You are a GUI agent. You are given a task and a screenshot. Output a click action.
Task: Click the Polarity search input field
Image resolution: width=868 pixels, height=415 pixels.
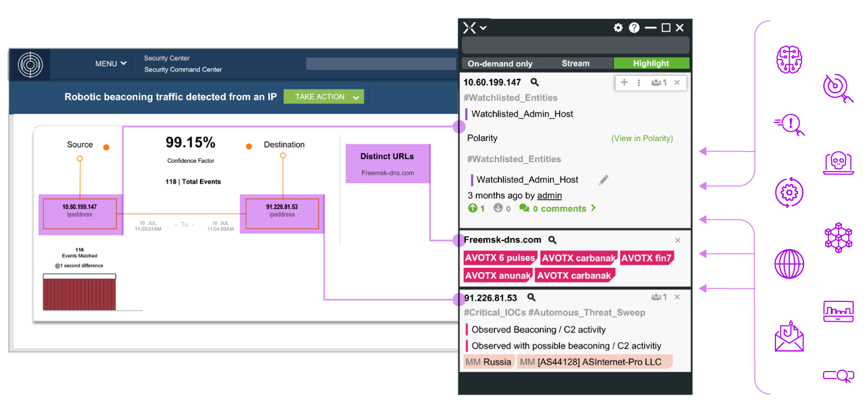click(575, 45)
